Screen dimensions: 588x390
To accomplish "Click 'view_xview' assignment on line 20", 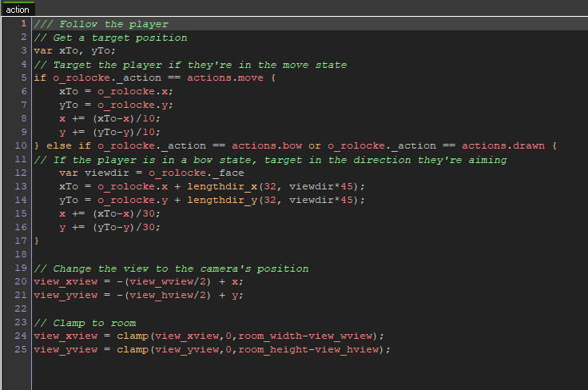I will tap(66, 281).
